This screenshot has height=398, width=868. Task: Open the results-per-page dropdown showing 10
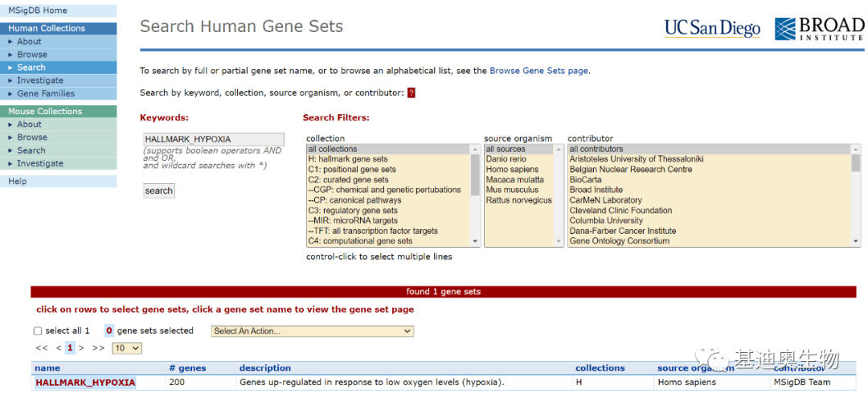click(x=126, y=348)
